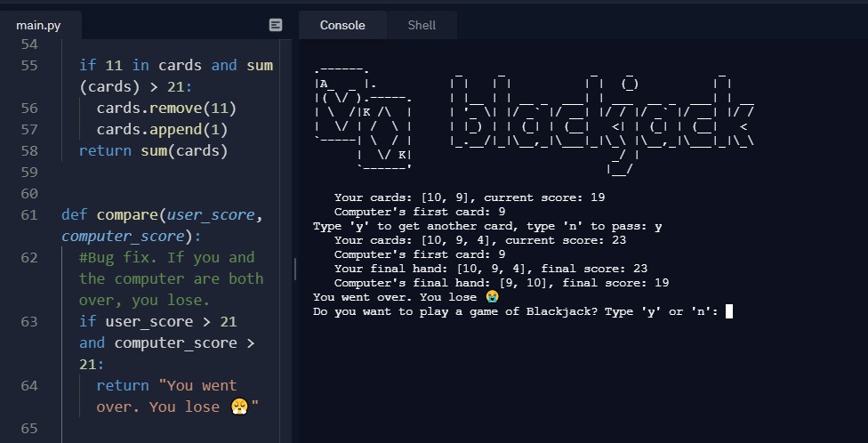Click the code 'and computer_score >'
This screenshot has width=868, height=443.
pyautogui.click(x=166, y=342)
